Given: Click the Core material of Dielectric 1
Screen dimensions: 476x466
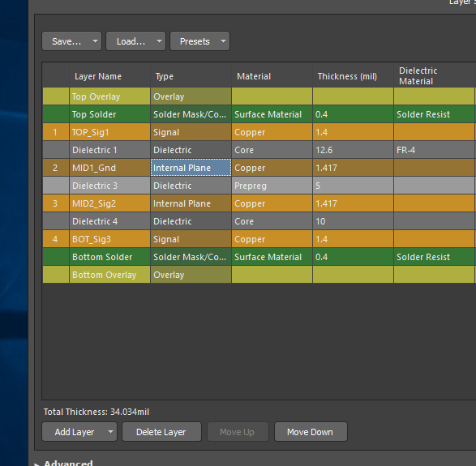Looking at the screenshot, I should tap(272, 150).
